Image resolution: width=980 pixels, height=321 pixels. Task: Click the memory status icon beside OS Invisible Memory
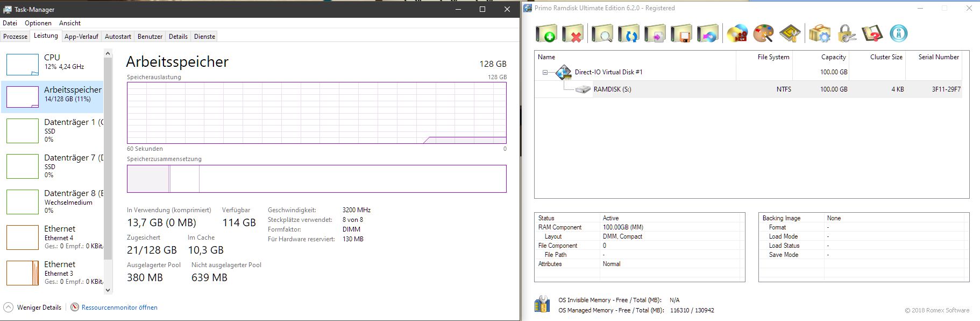[542, 304]
